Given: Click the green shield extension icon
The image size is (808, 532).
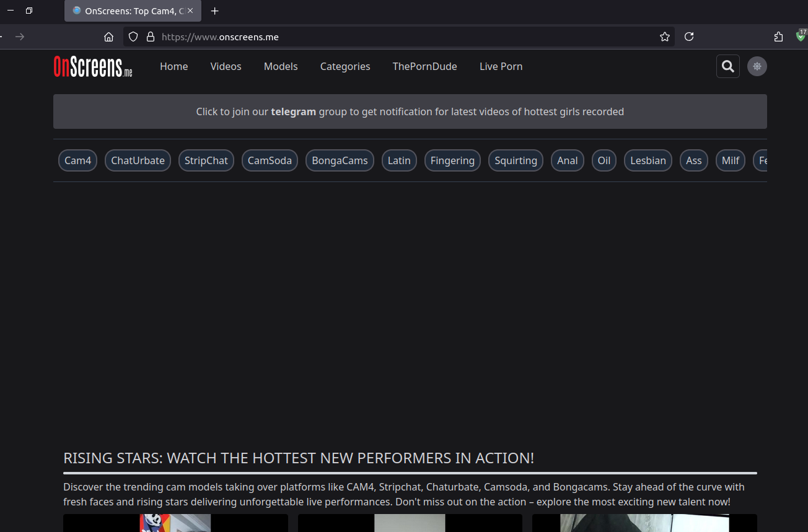Looking at the screenshot, I should point(801,37).
